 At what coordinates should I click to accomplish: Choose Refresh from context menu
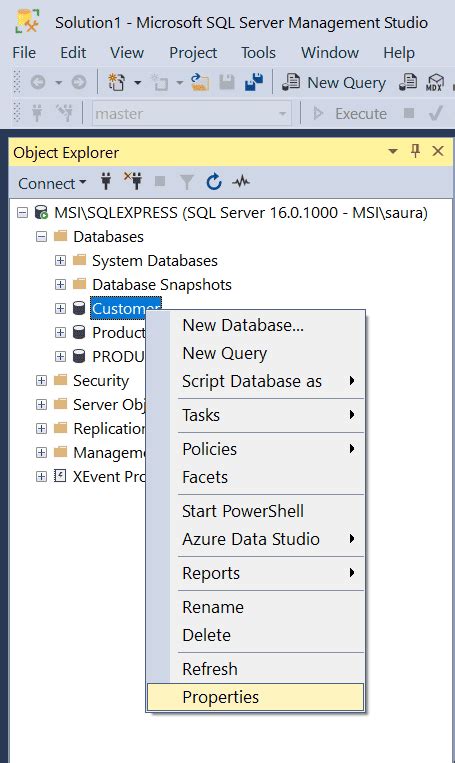click(x=255, y=669)
